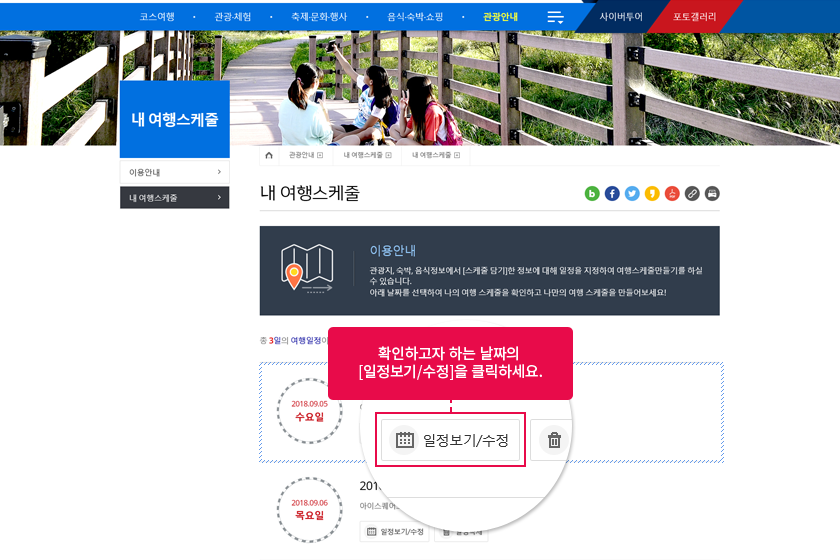The height and width of the screenshot is (560, 840).
Task: Expand the second 내 여행스케줄 breadcrumb dropdown
Action: [367, 156]
